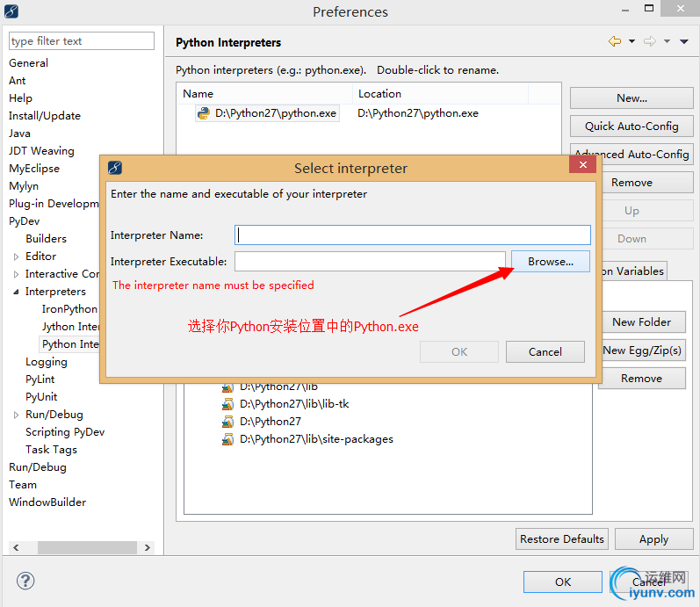The image size is (700, 607).
Task: Click the back navigation arrow icon
Action: (x=615, y=41)
